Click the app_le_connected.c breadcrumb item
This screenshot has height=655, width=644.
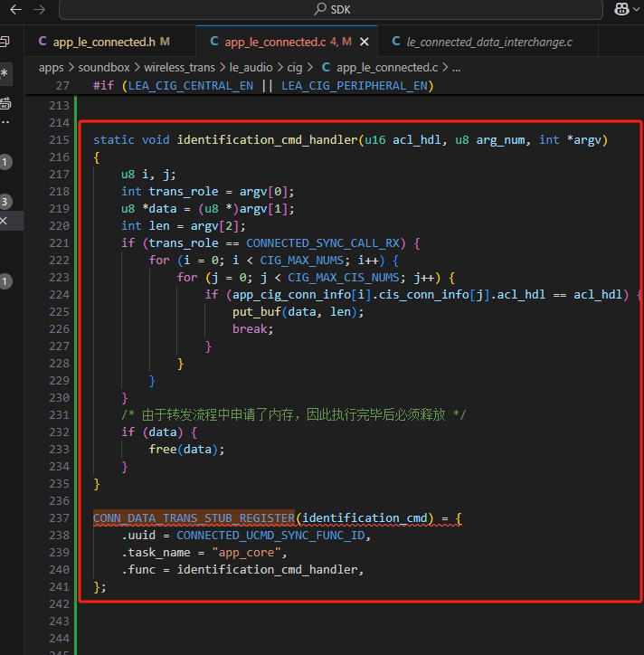click(380, 67)
